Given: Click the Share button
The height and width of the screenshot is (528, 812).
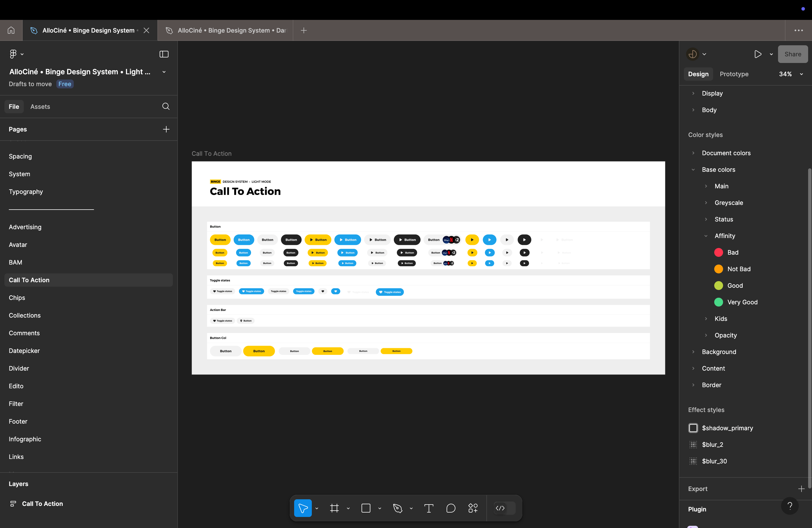Looking at the screenshot, I should coord(793,54).
